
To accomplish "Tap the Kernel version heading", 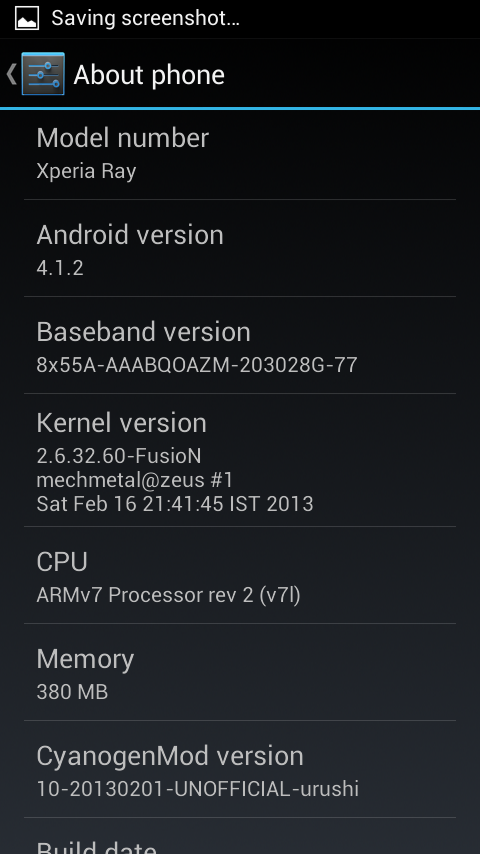I will click(x=121, y=423).
